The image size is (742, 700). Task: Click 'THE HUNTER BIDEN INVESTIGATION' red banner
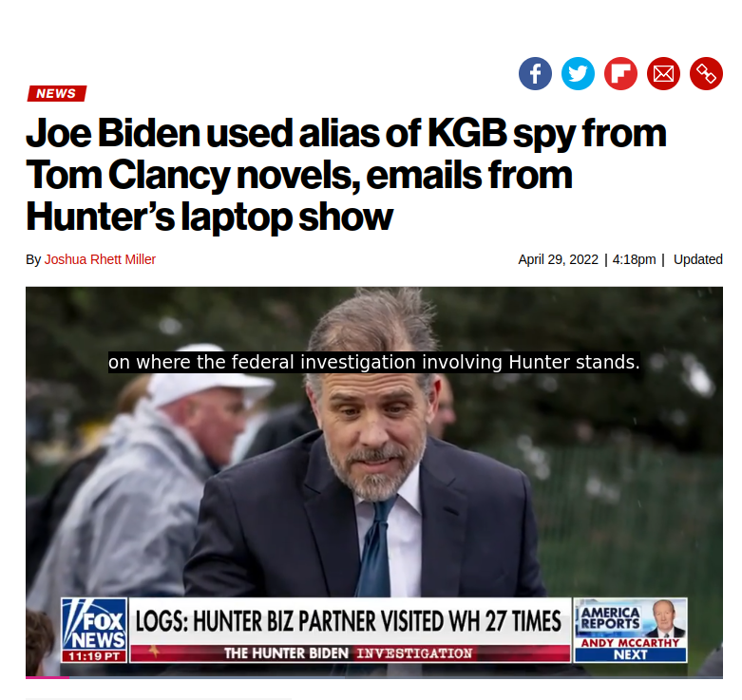point(349,653)
